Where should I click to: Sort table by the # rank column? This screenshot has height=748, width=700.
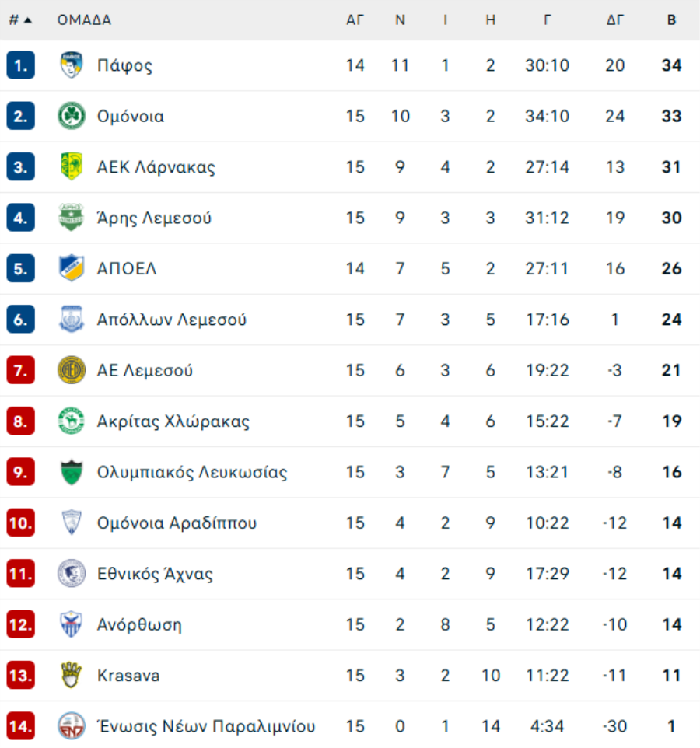[x=19, y=20]
